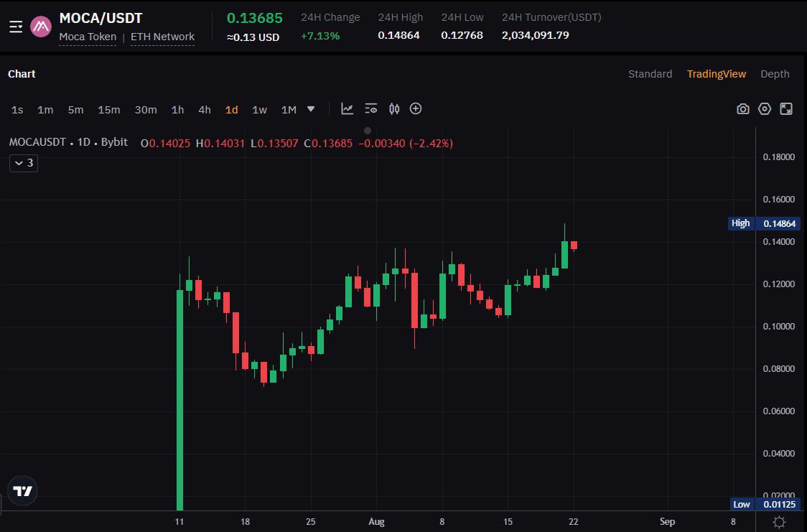Switch to Standard chart tab

coord(650,74)
